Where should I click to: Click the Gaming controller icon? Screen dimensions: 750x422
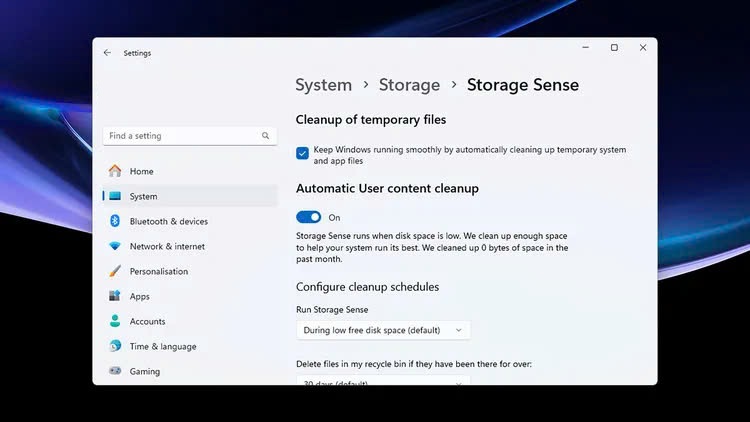(x=115, y=371)
